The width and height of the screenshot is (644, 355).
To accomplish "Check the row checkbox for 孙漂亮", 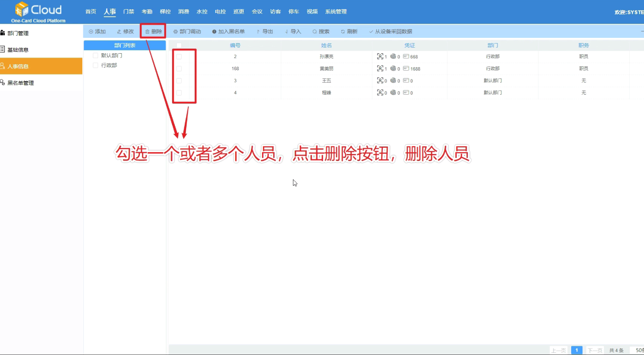I will point(179,57).
